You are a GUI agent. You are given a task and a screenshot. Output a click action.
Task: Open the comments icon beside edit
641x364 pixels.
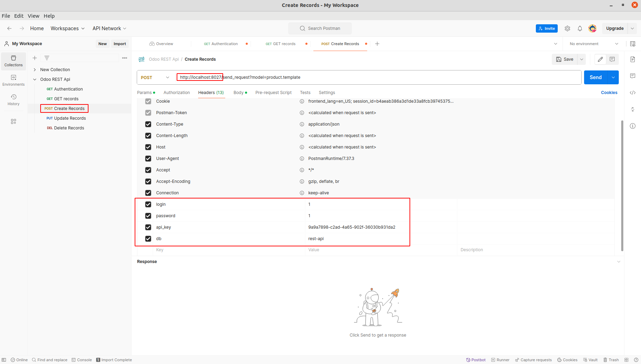pos(612,59)
